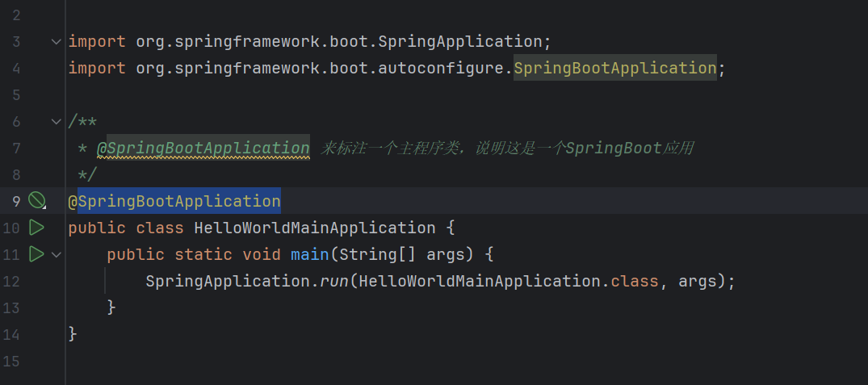
Task: Click the main method name
Action: coord(310,254)
